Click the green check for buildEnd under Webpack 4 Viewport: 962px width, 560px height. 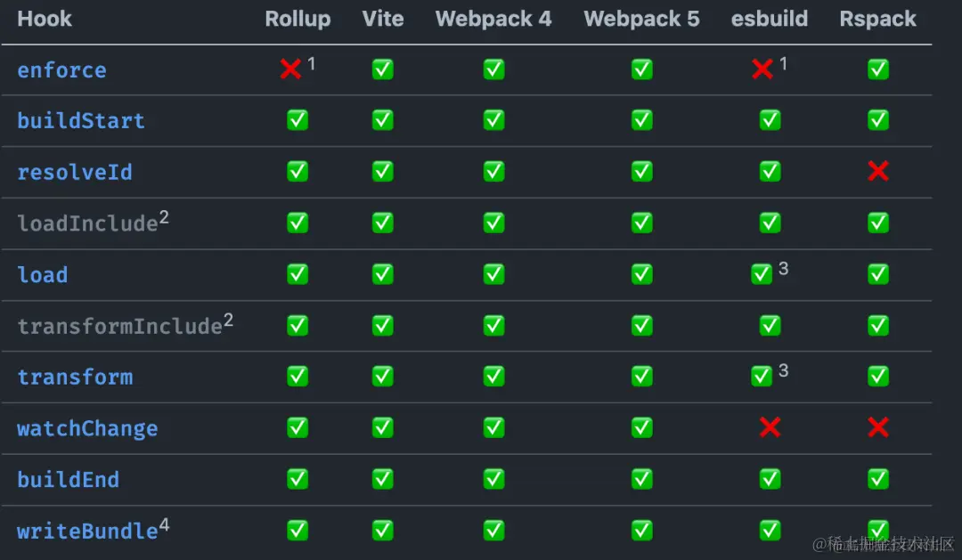[493, 478]
